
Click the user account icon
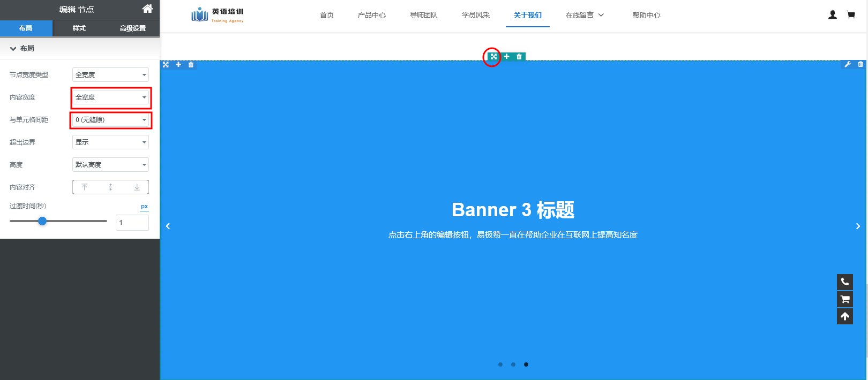tap(832, 15)
